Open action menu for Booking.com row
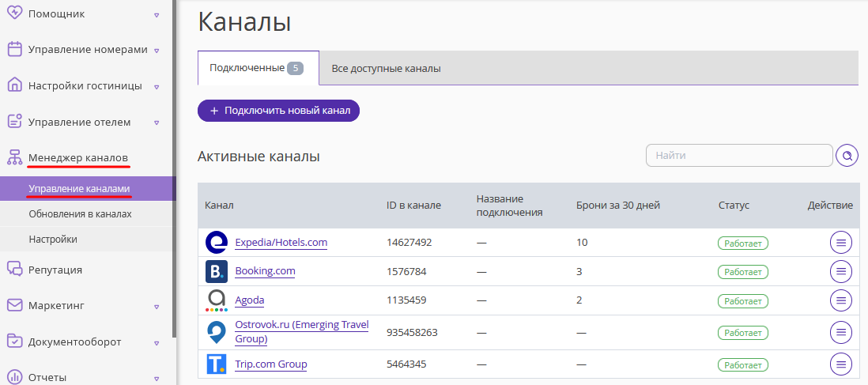The height and width of the screenshot is (385, 868). tap(840, 271)
